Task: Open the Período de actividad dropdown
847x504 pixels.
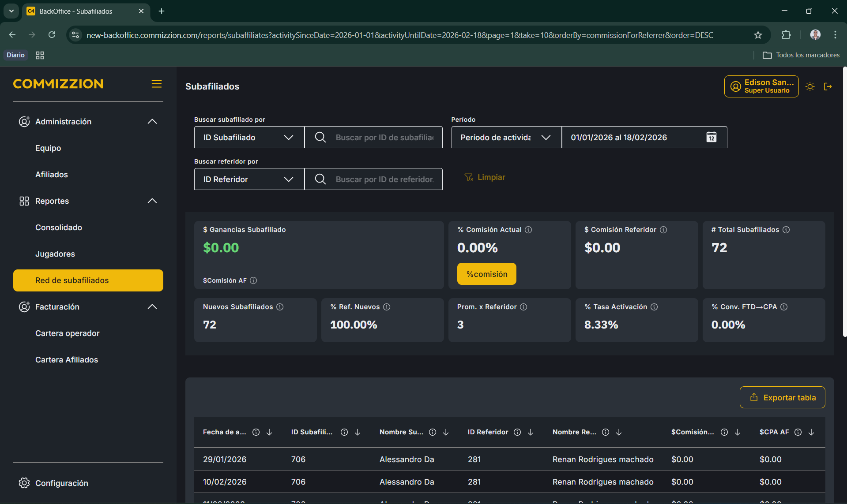Action: click(506, 137)
